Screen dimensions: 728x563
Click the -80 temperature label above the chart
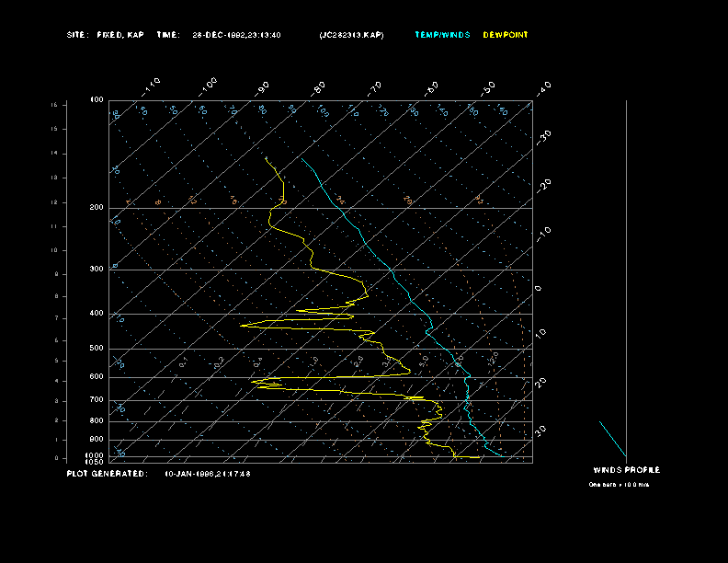[x=318, y=88]
